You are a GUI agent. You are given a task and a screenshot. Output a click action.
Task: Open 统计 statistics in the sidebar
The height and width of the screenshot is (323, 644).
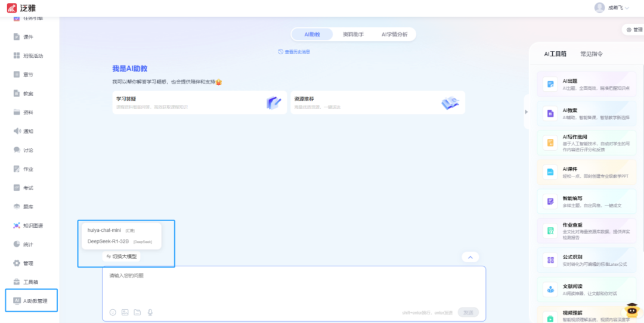(x=23, y=244)
